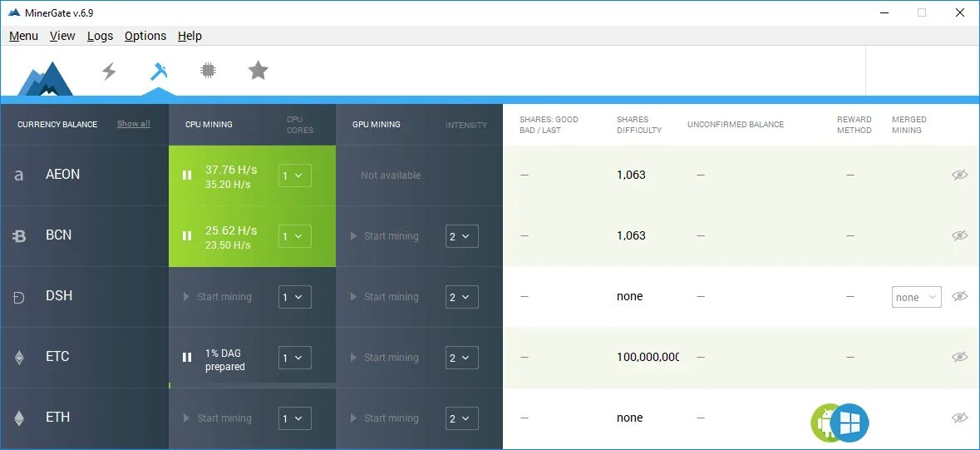Click '1% DAG prepared' status text
The image size is (980, 450).
(x=225, y=360)
